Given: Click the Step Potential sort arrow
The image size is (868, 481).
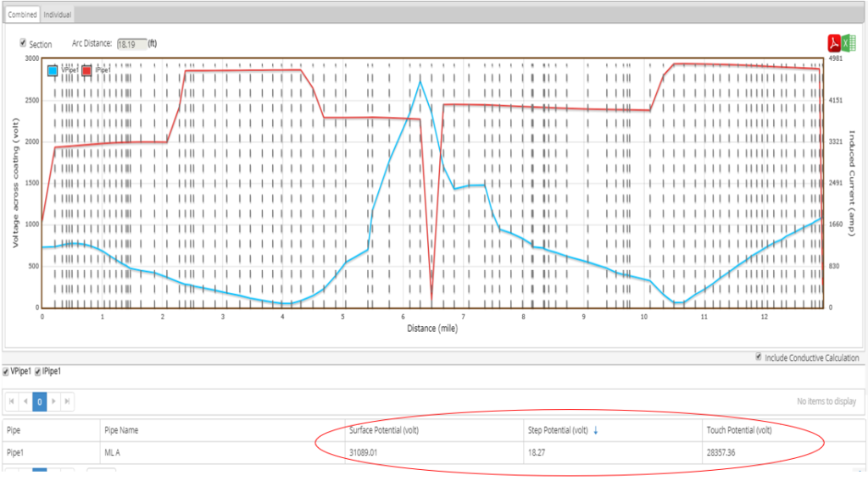Looking at the screenshot, I should pyautogui.click(x=595, y=430).
